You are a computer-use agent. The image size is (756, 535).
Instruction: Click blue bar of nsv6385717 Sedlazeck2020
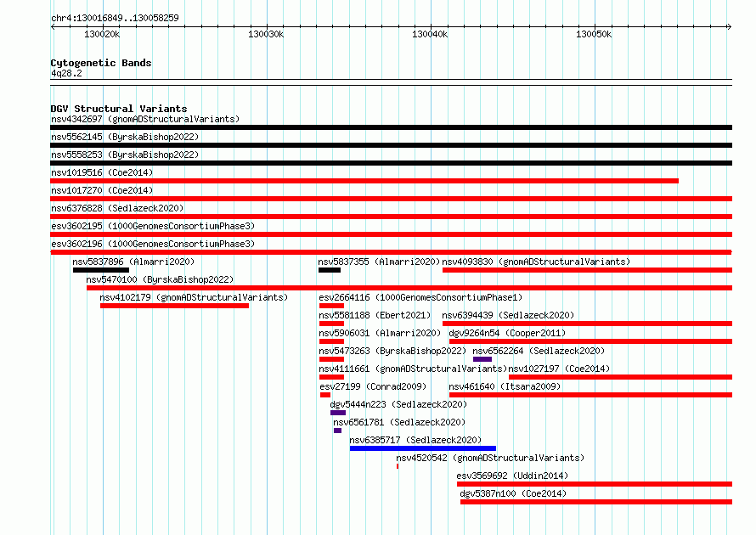[423, 448]
